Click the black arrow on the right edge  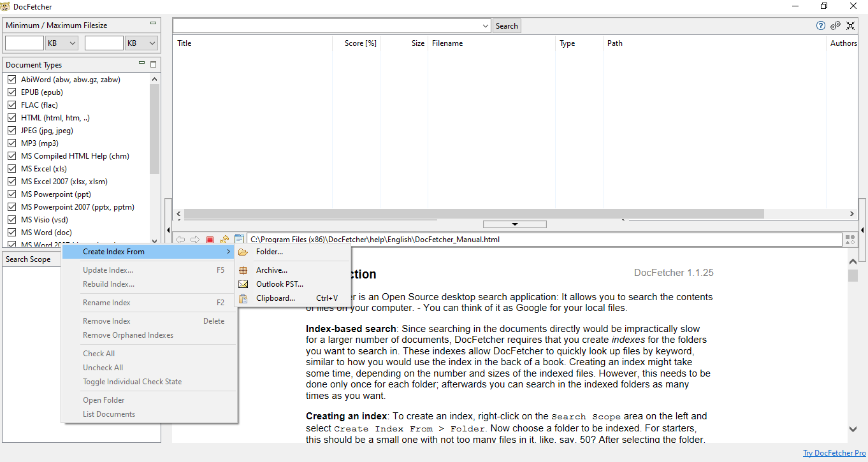(x=862, y=229)
